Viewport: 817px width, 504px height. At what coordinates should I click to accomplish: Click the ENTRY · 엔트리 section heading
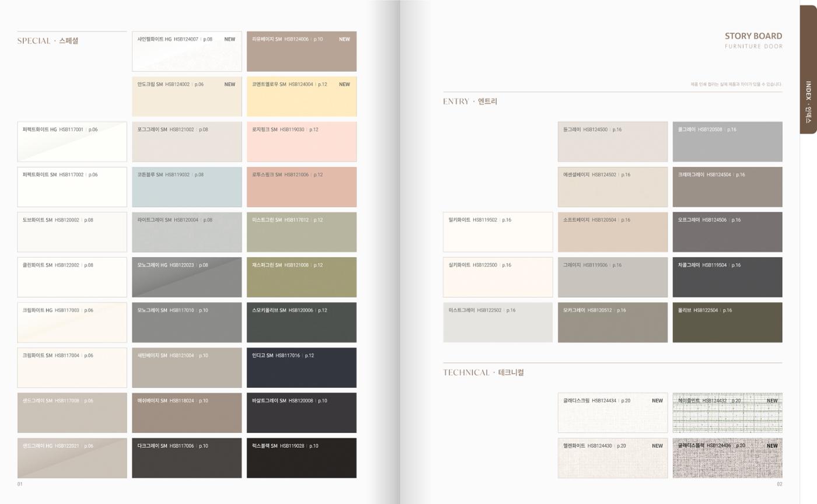coord(470,101)
